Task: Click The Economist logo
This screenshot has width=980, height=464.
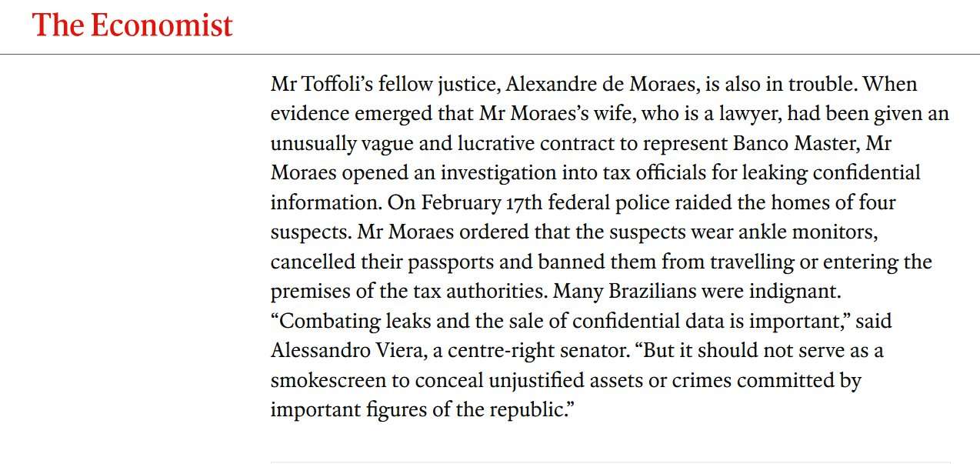Action: click(x=132, y=26)
